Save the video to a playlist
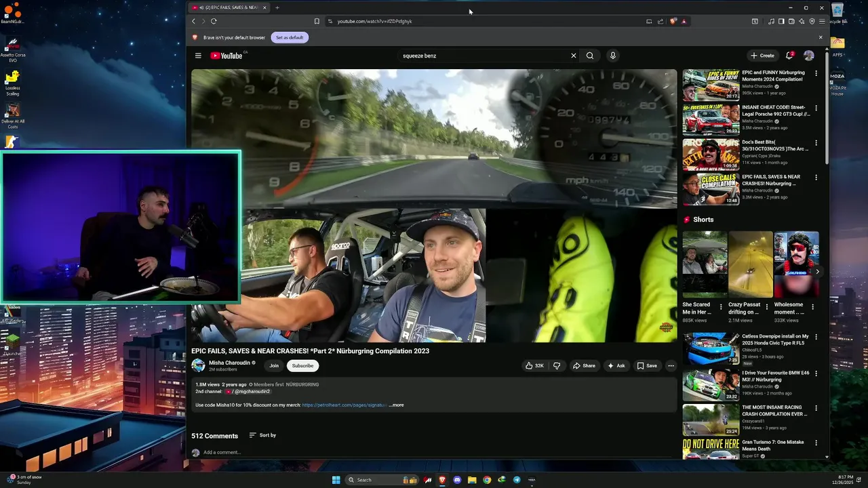 647,365
